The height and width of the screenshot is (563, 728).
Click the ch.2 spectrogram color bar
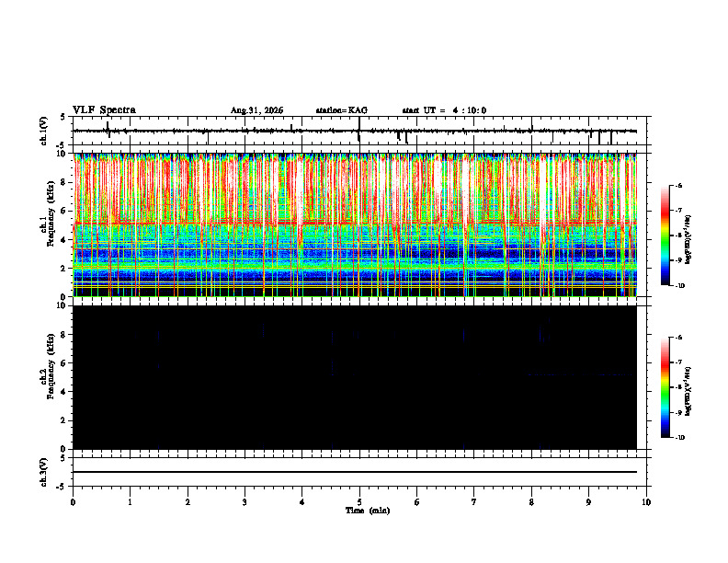(665, 387)
